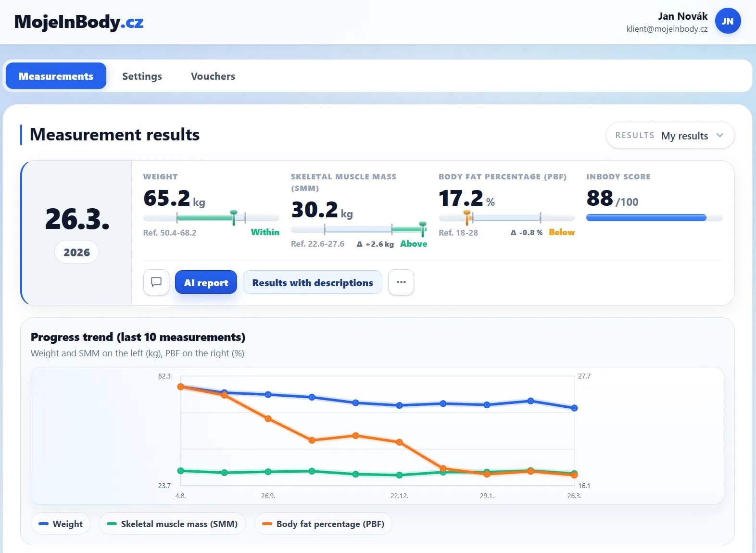Switch to the Measurements tab

click(x=56, y=76)
